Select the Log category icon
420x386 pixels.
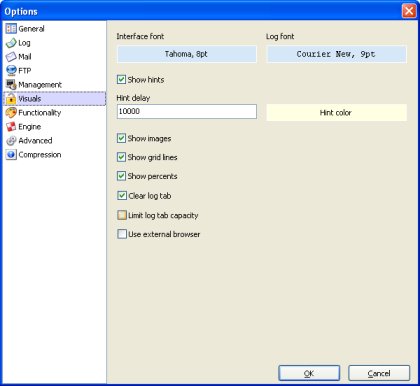11,43
